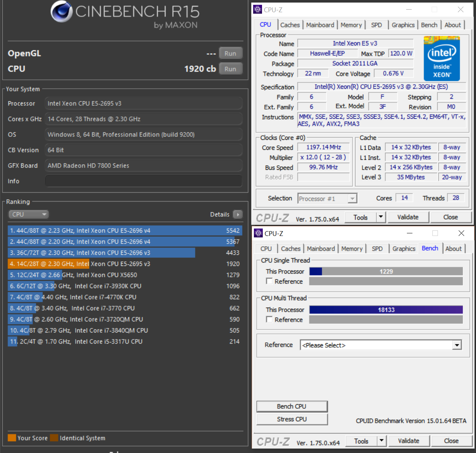Open the Processor #1 selection dropdown
The image size is (476, 453).
point(327,199)
